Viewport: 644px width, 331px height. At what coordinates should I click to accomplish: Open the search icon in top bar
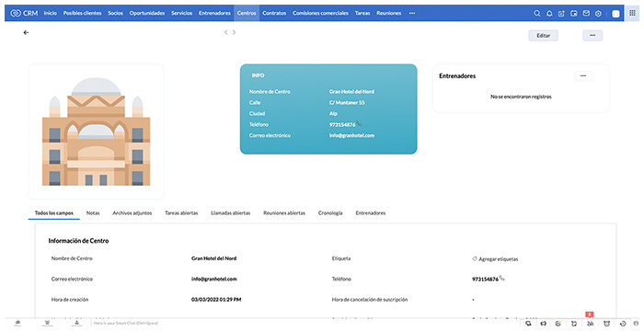pos(536,13)
